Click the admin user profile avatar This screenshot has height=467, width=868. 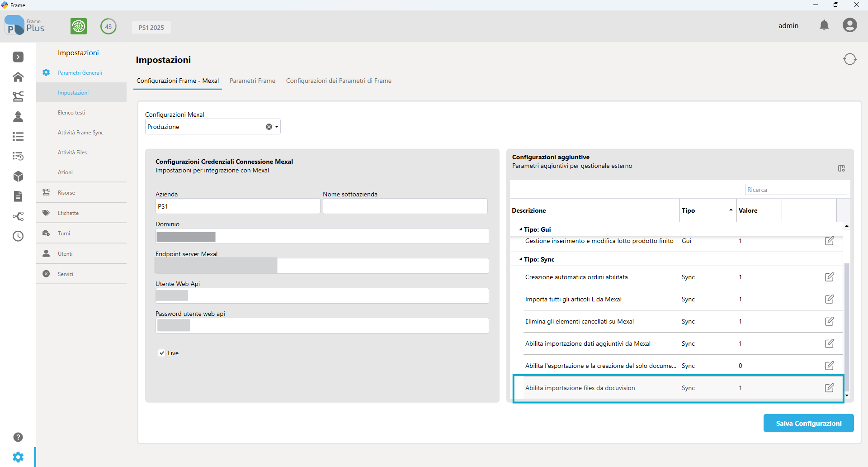(x=849, y=25)
